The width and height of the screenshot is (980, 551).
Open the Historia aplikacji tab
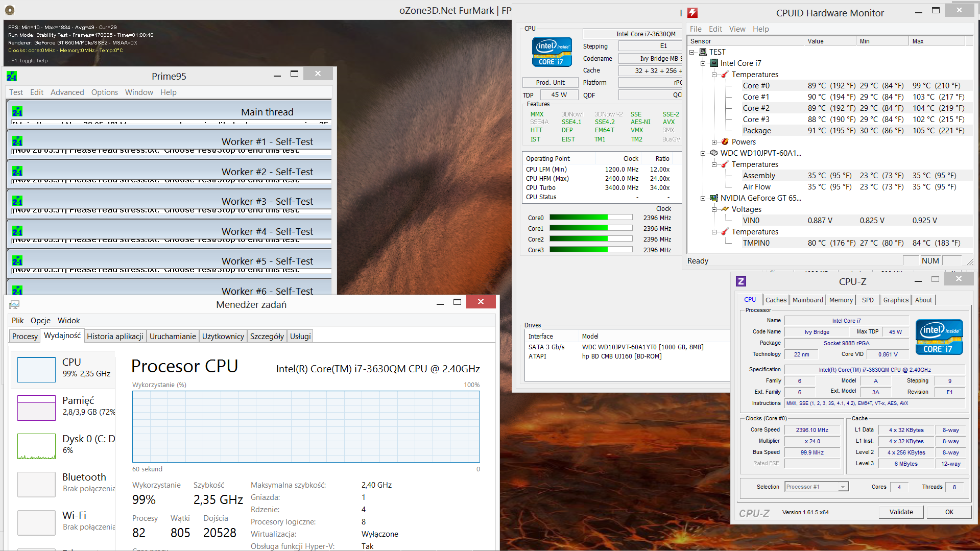[x=115, y=336]
